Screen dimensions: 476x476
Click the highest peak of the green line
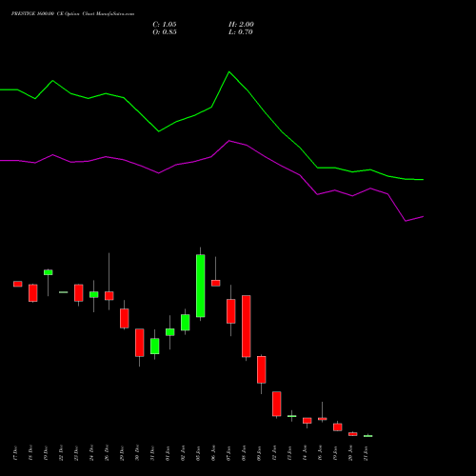point(229,72)
